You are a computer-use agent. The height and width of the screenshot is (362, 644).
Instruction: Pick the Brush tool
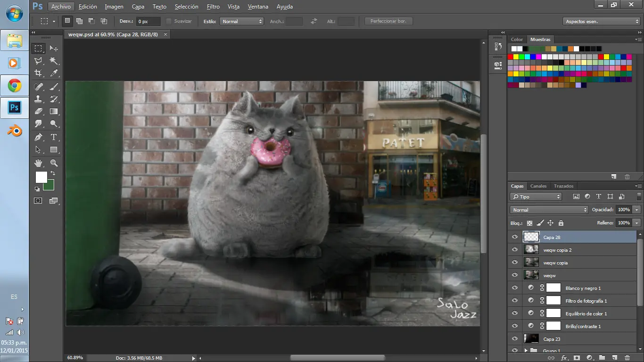click(54, 87)
